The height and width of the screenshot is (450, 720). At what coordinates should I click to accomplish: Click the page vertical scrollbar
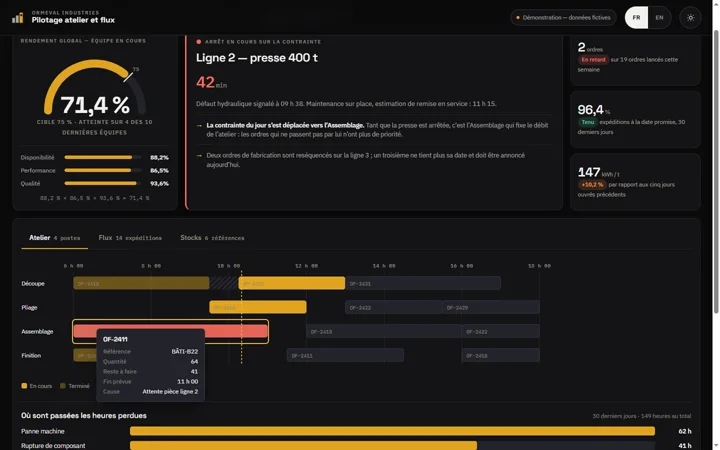pos(716,170)
